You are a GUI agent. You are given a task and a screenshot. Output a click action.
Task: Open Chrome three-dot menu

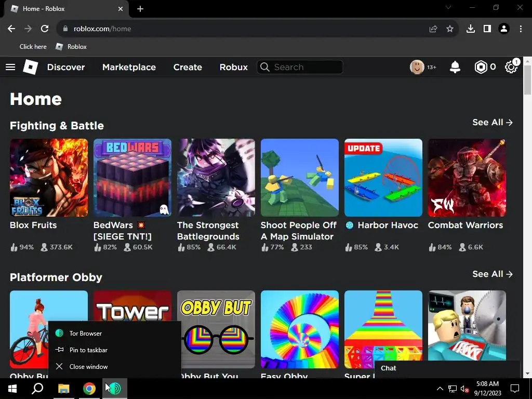point(521,29)
